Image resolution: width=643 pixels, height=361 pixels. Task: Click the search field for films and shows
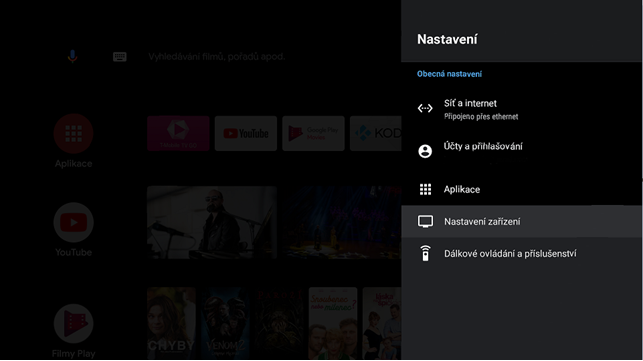click(x=217, y=57)
